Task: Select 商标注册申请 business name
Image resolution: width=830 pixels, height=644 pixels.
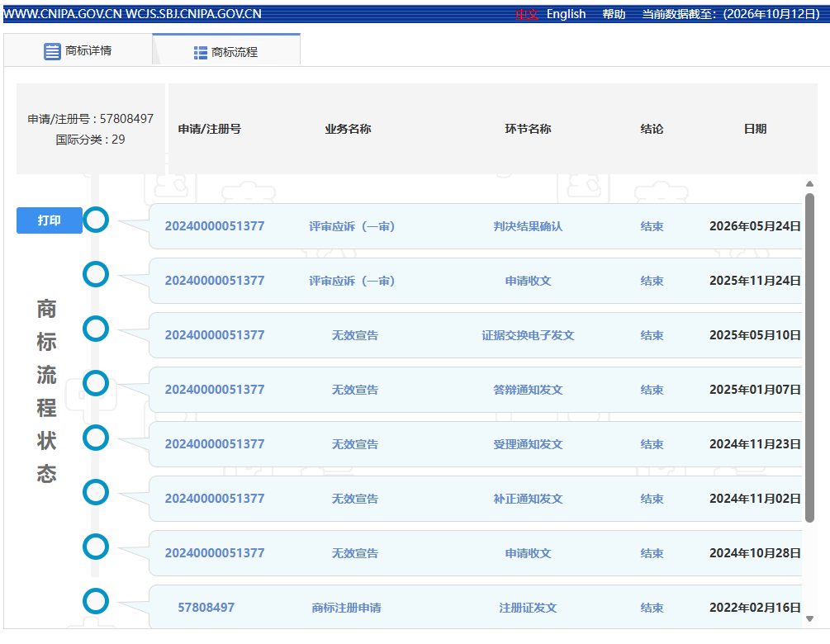Action: [x=346, y=608]
